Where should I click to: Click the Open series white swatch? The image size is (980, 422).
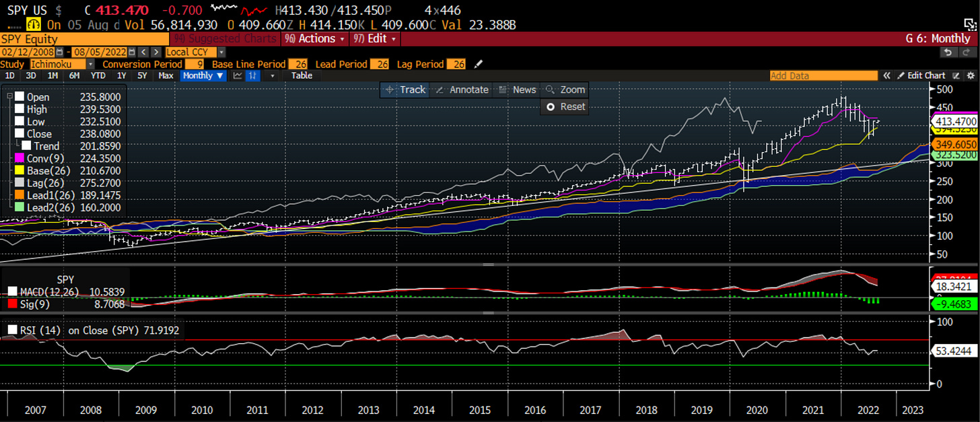coord(19,97)
